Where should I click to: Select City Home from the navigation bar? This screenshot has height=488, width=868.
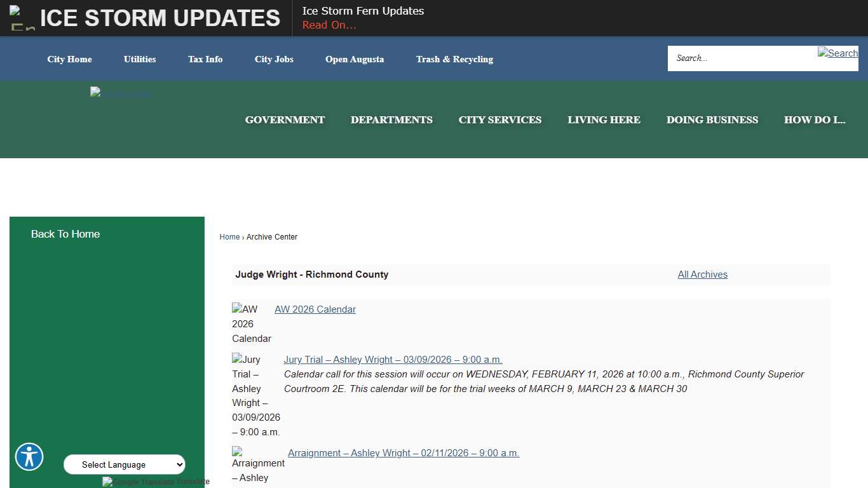pos(69,59)
